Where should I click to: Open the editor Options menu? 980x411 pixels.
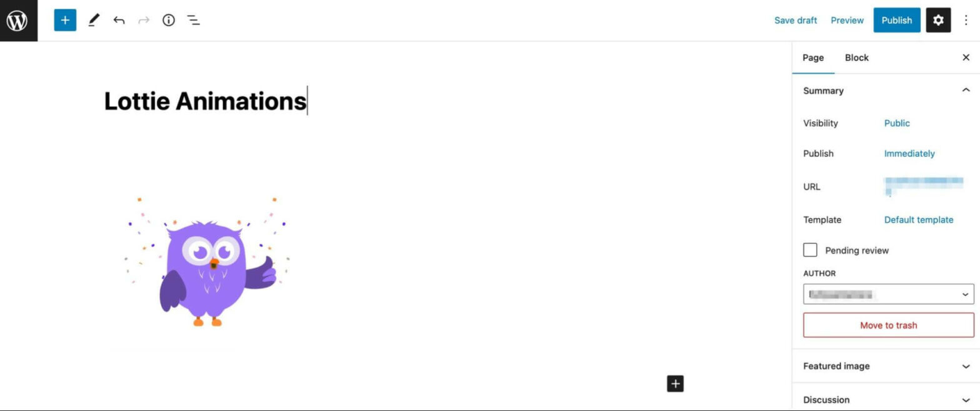coord(966,19)
